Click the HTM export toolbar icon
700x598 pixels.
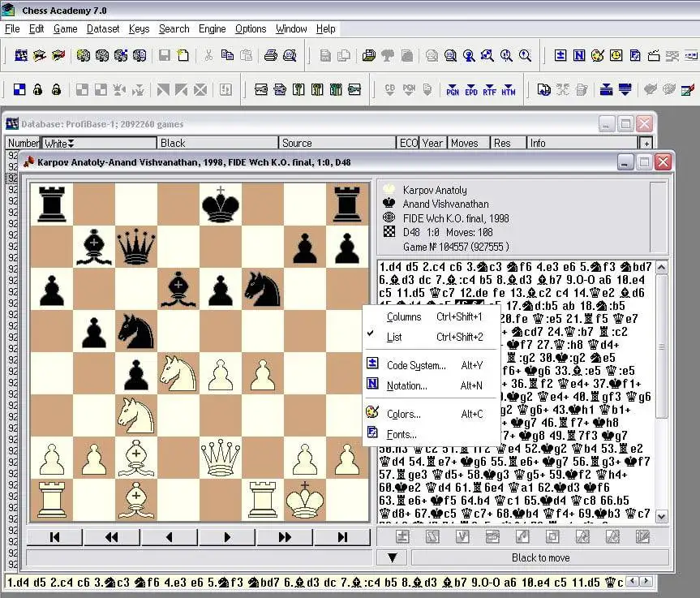(508, 89)
